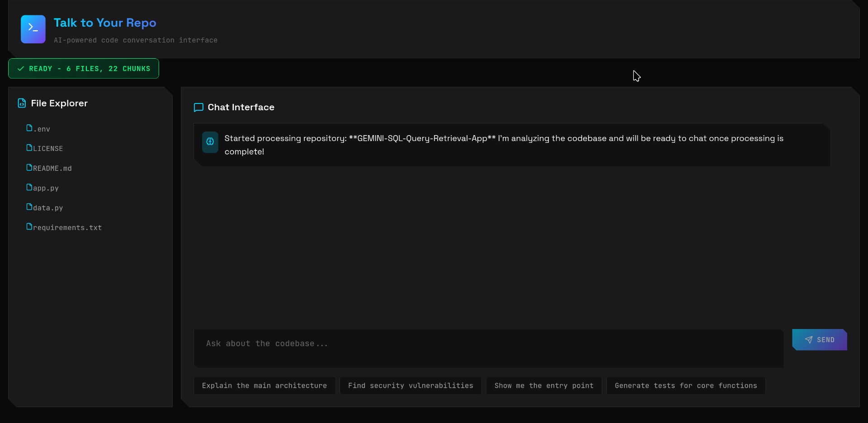Click the File Explorer panel icon
868x423 pixels.
[x=22, y=103]
